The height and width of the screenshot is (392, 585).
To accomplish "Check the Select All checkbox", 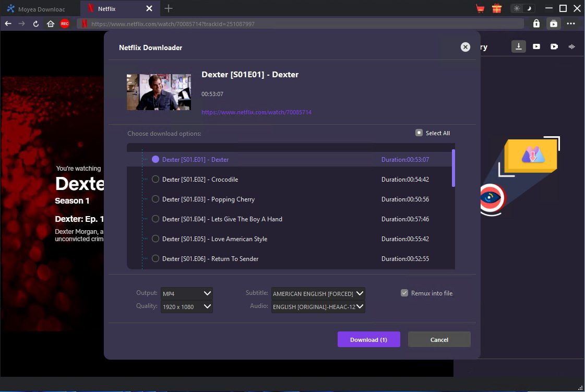I will (x=419, y=133).
